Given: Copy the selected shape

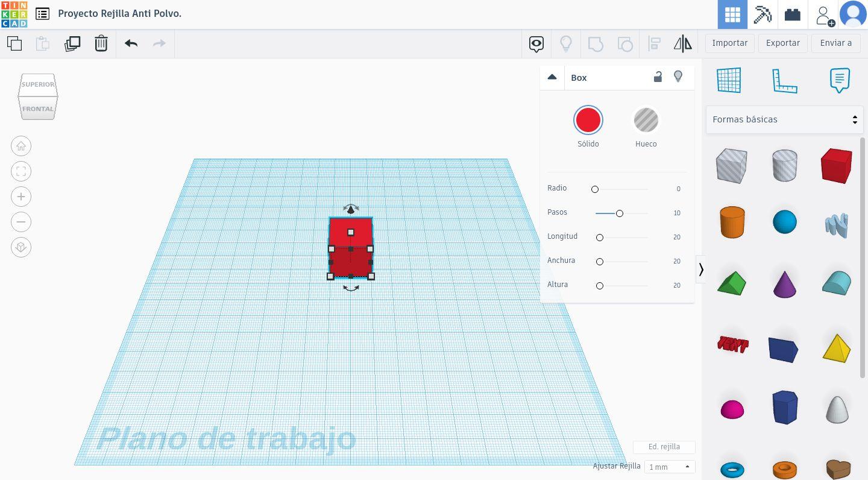Looking at the screenshot, I should tap(14, 43).
